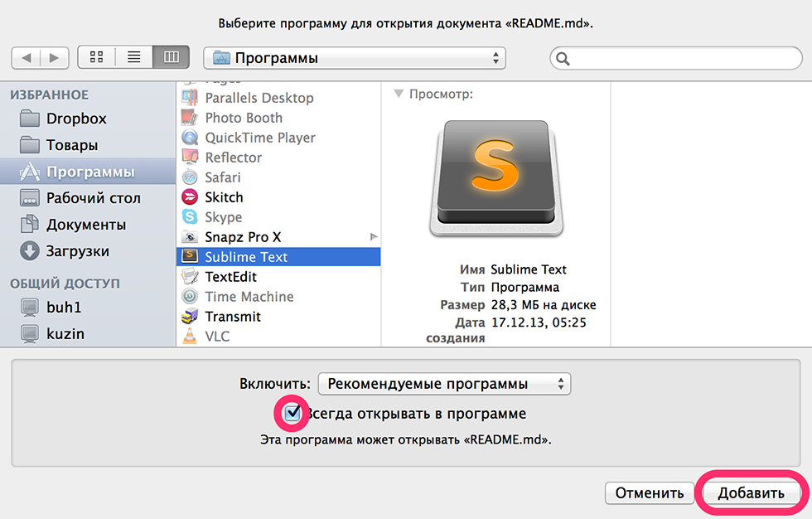Image resolution: width=812 pixels, height=519 pixels.
Task: Go back with the left arrow button
Action: (26, 57)
